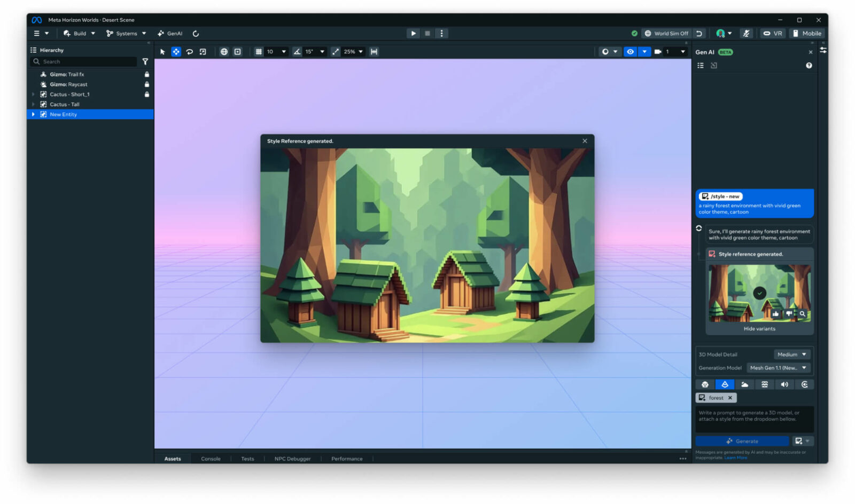Switch to the Console tab
Screen dimensions: 855x504
click(211, 459)
